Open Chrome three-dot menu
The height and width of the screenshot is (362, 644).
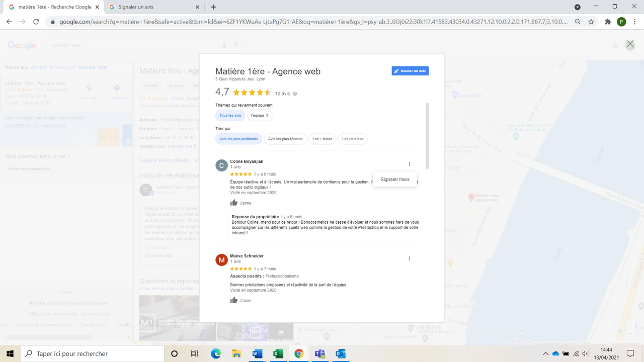pyautogui.click(x=635, y=22)
